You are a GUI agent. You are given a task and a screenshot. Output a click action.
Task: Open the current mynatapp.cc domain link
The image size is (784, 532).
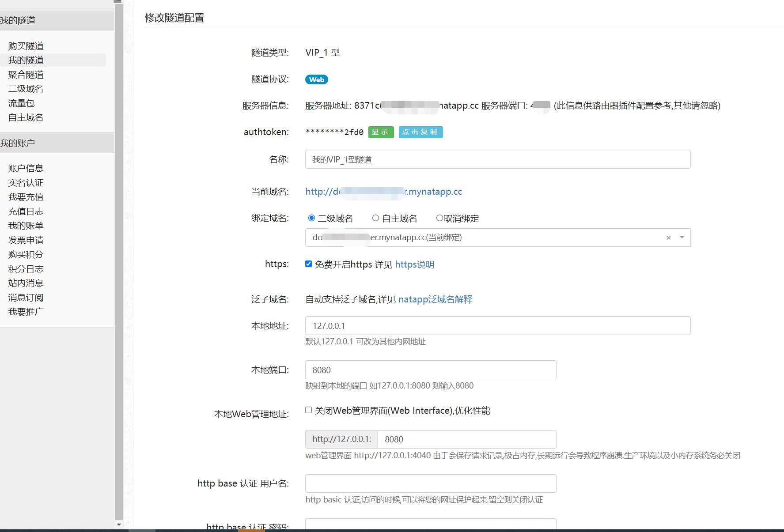383,192
